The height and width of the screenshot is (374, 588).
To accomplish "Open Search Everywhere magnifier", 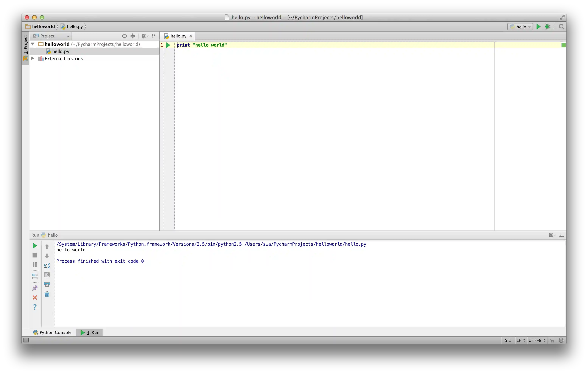I will 561,27.
